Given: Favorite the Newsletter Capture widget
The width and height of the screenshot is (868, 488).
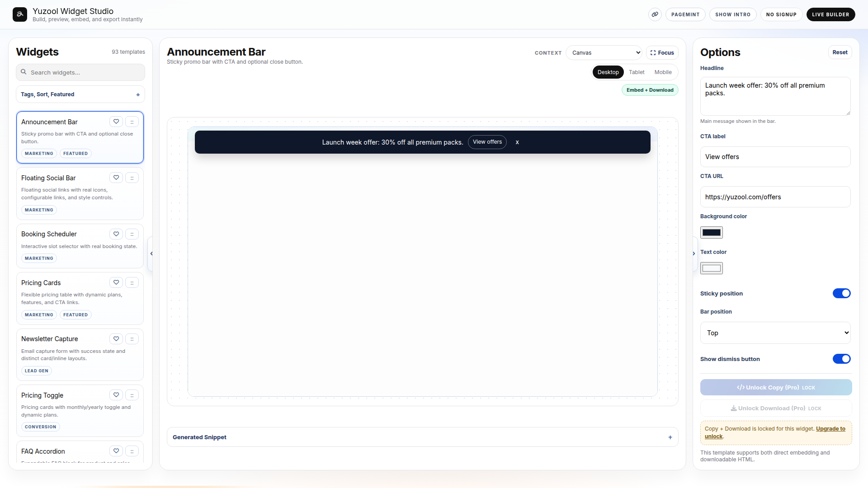Looking at the screenshot, I should 116,339.
